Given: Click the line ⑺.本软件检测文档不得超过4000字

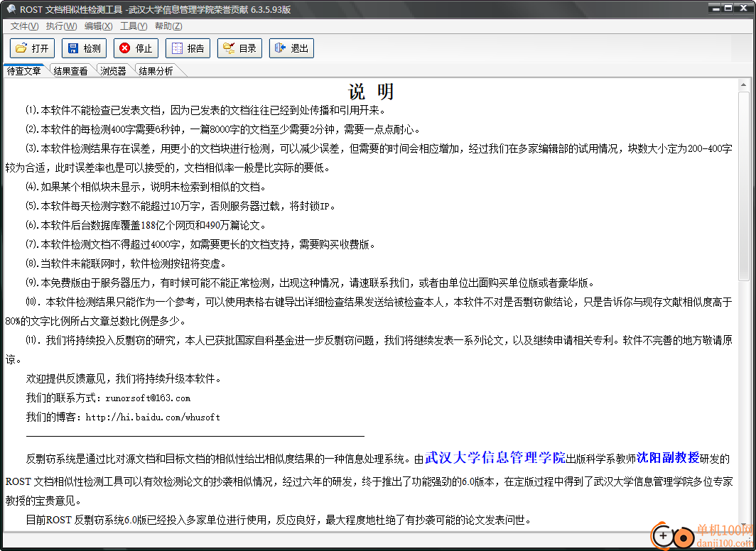Looking at the screenshot, I should coord(200,245).
